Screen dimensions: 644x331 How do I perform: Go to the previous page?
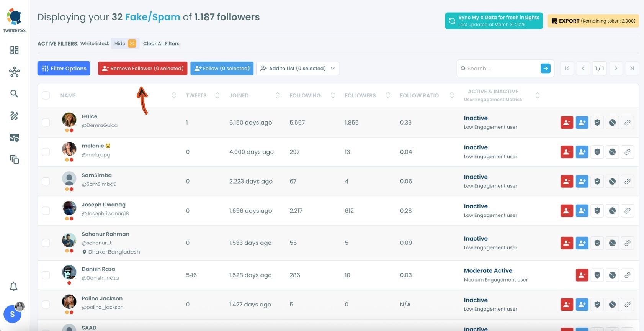[x=583, y=69]
